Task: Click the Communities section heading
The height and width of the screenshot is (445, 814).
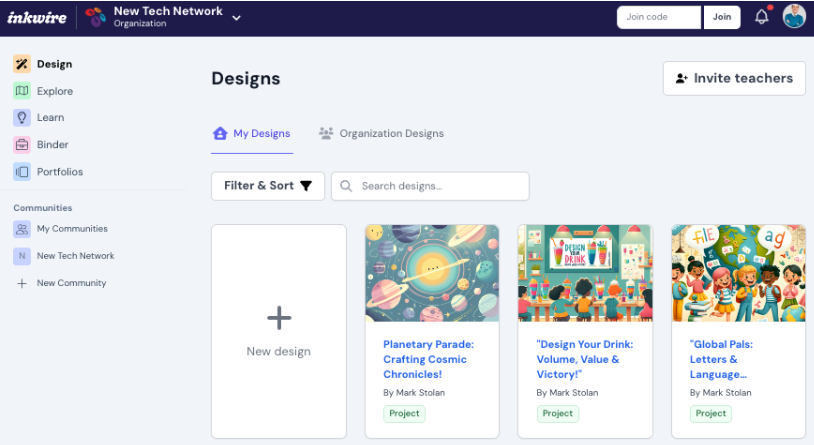Action: [x=43, y=208]
